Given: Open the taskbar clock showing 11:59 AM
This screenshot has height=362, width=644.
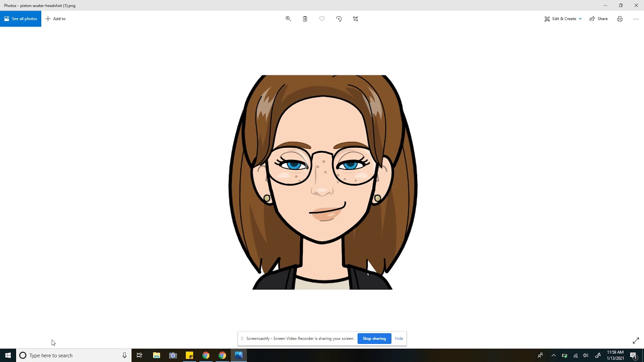Looking at the screenshot, I should coord(615,355).
